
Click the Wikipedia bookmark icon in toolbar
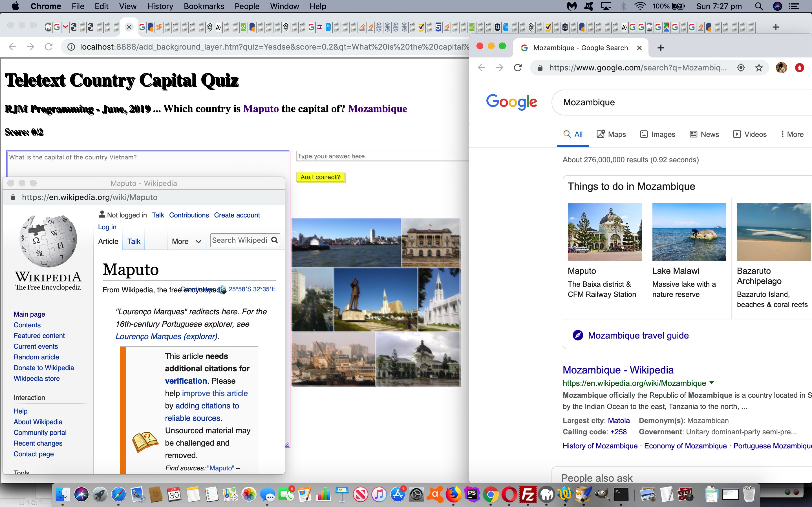218,27
